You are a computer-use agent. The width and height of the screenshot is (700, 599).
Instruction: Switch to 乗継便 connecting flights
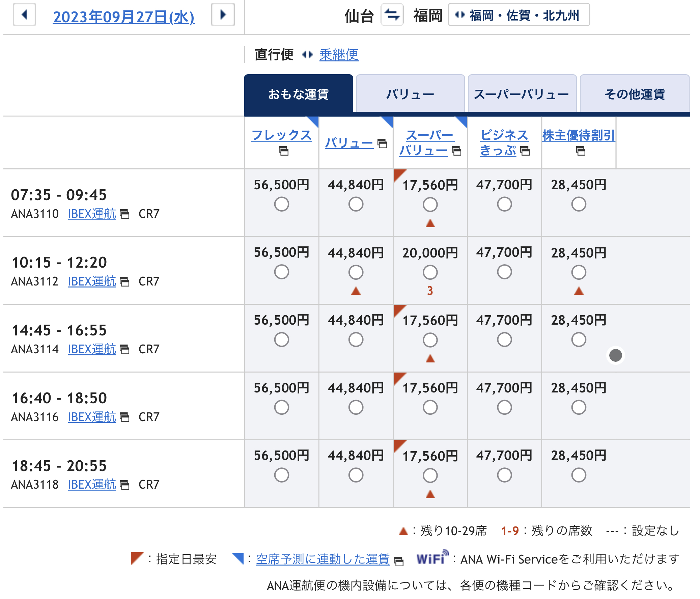point(339,55)
